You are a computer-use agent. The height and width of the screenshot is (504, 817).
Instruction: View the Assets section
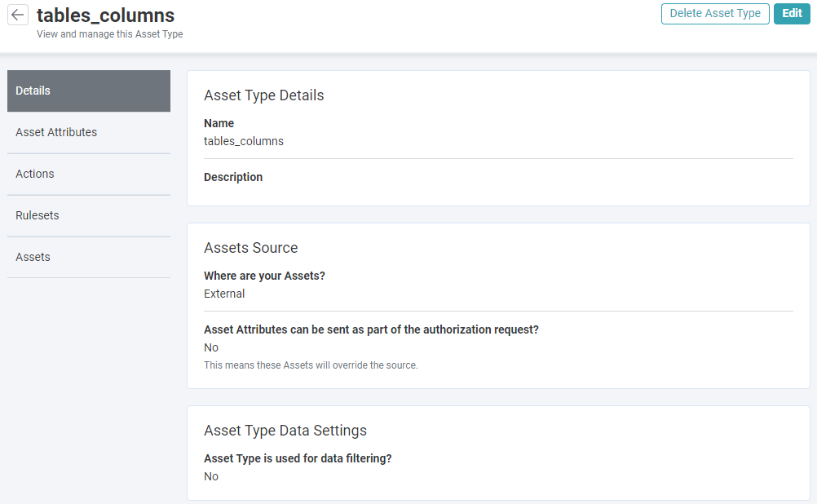tap(33, 256)
